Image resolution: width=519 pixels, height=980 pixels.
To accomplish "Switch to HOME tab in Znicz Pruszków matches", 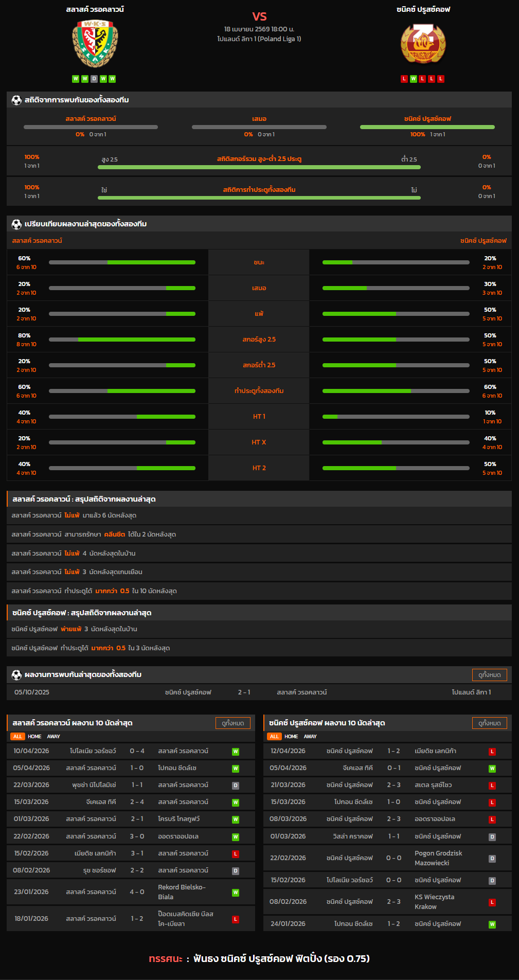I will point(291,737).
